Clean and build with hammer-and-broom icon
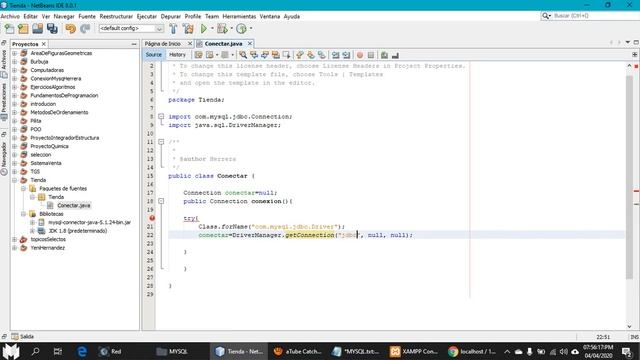The image size is (640, 360). pyautogui.click(x=188, y=29)
